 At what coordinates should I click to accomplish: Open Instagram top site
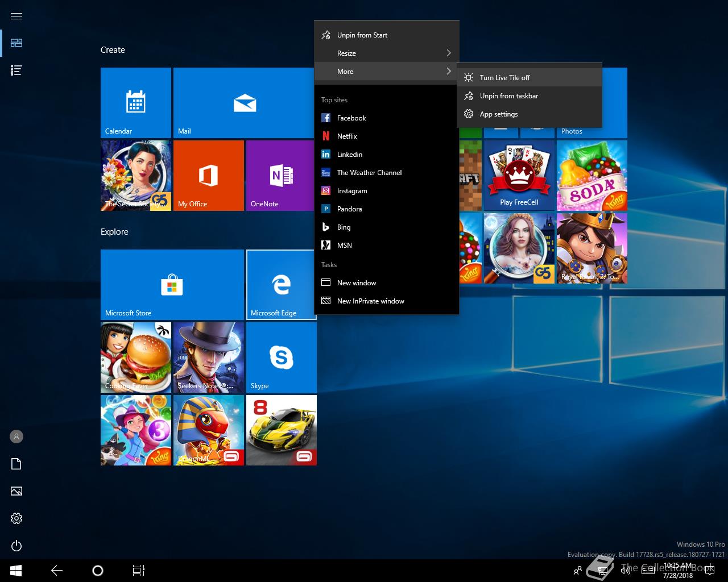[387, 191]
